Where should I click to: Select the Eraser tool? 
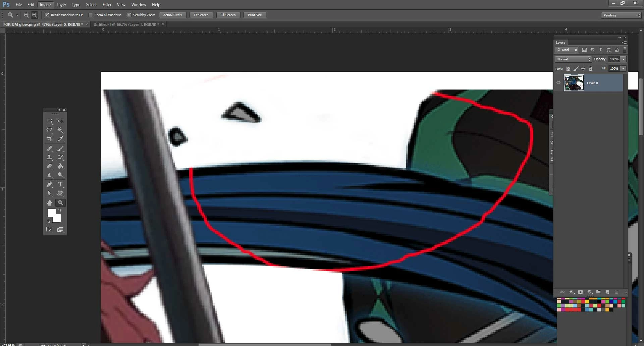[49, 166]
